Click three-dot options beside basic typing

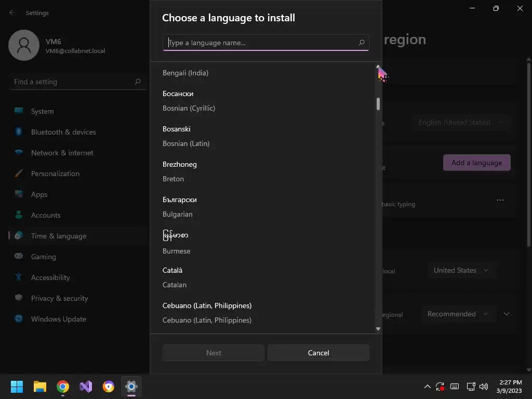pos(500,200)
